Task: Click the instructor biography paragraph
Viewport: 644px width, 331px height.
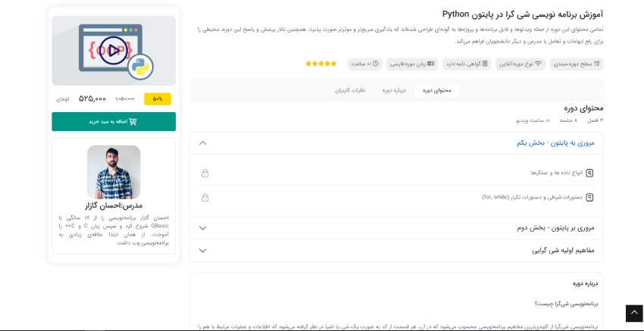Action: [114, 230]
